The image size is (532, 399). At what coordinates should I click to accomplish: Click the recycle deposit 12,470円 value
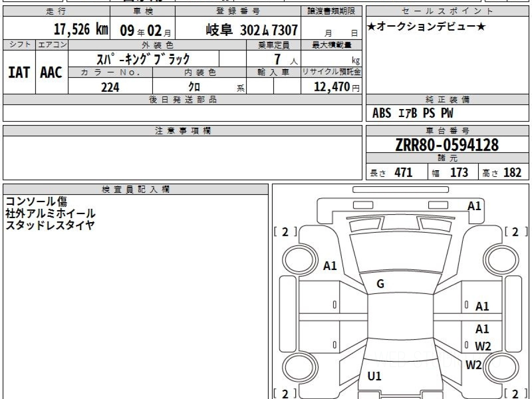(x=331, y=87)
